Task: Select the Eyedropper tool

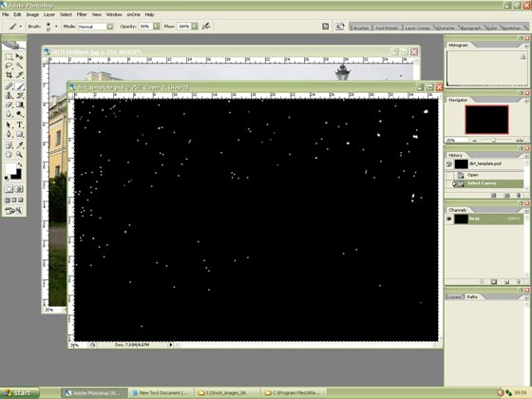Action: pyautogui.click(x=19, y=145)
